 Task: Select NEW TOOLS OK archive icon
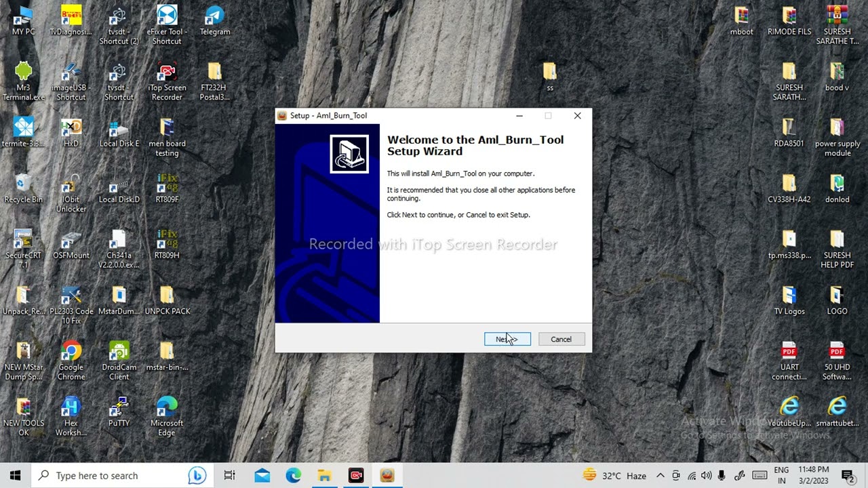pos(23,416)
